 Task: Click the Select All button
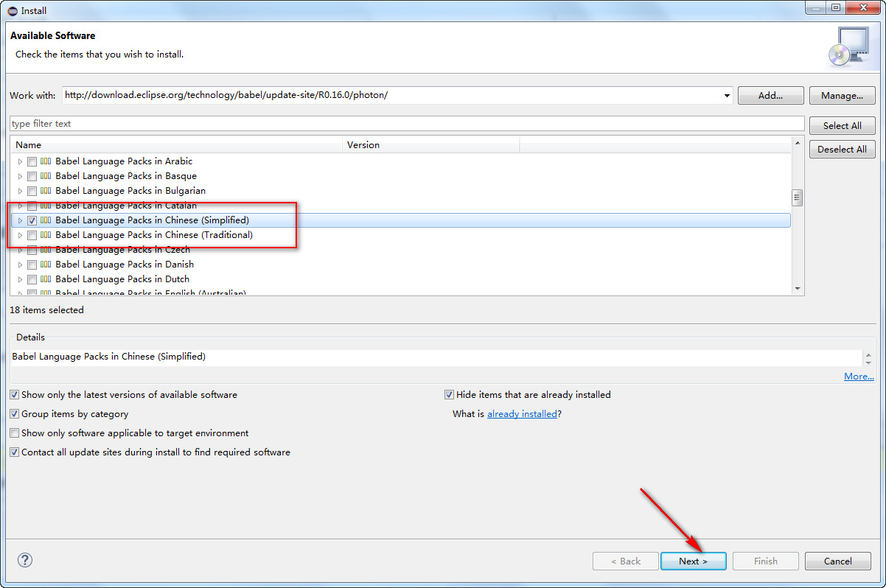(x=843, y=125)
